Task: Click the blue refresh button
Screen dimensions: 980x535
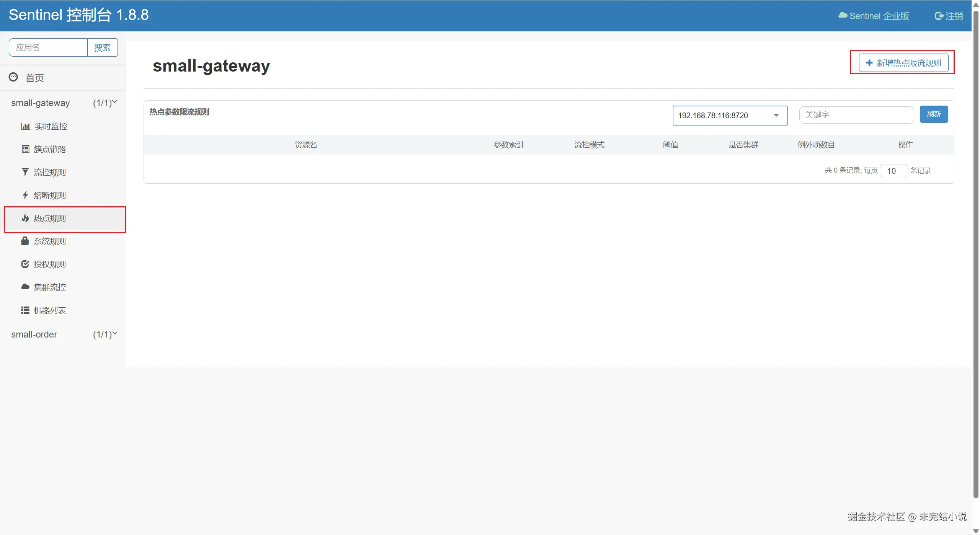Action: 933,114
